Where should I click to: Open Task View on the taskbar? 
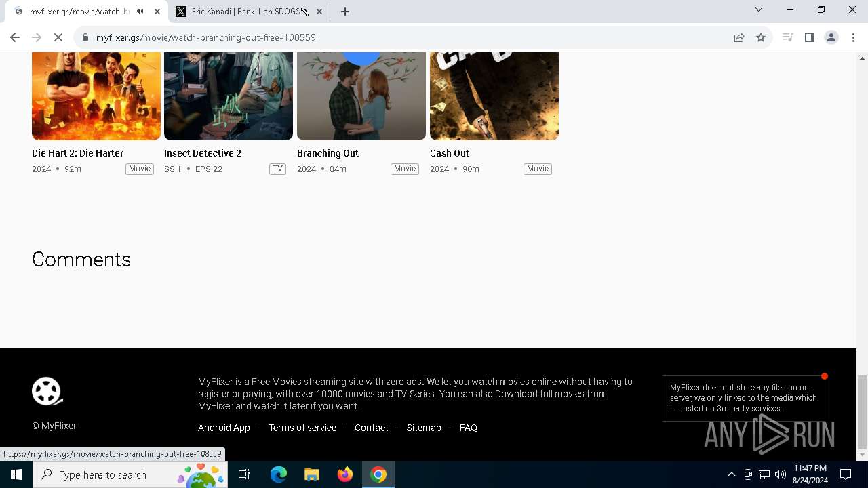coord(244,474)
